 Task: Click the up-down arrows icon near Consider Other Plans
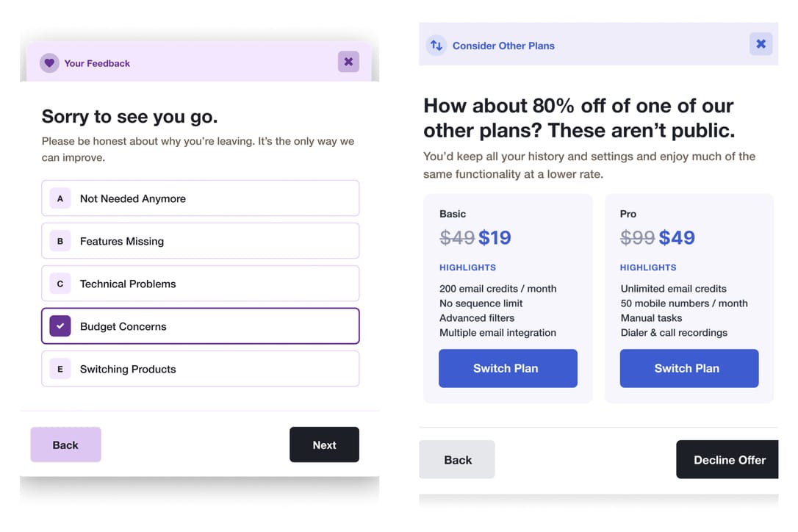click(436, 44)
